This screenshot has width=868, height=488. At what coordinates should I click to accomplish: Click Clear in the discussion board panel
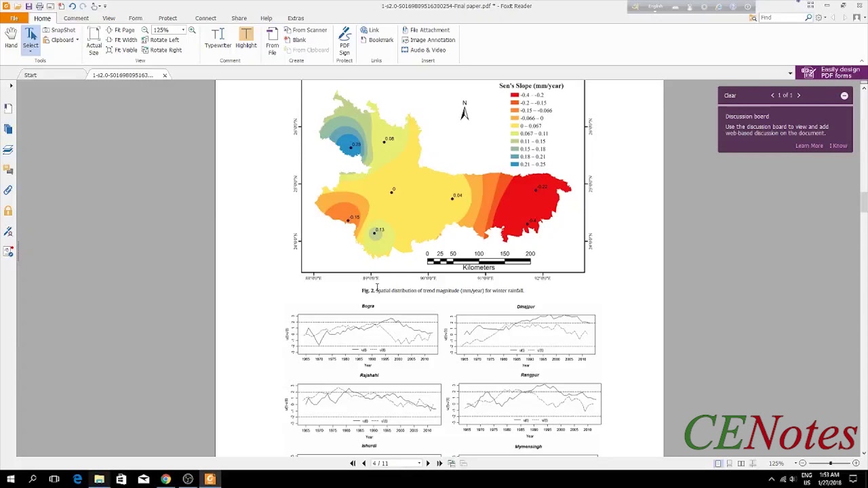point(730,96)
